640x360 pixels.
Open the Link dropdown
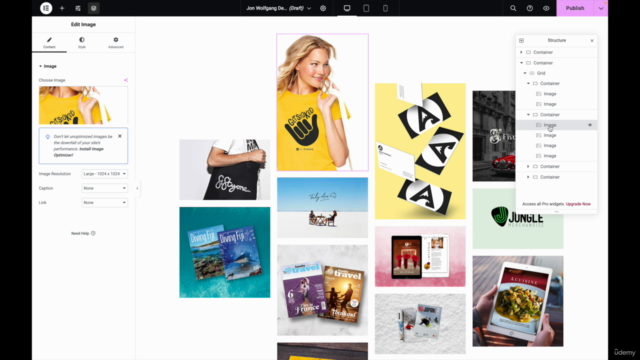[x=104, y=202]
